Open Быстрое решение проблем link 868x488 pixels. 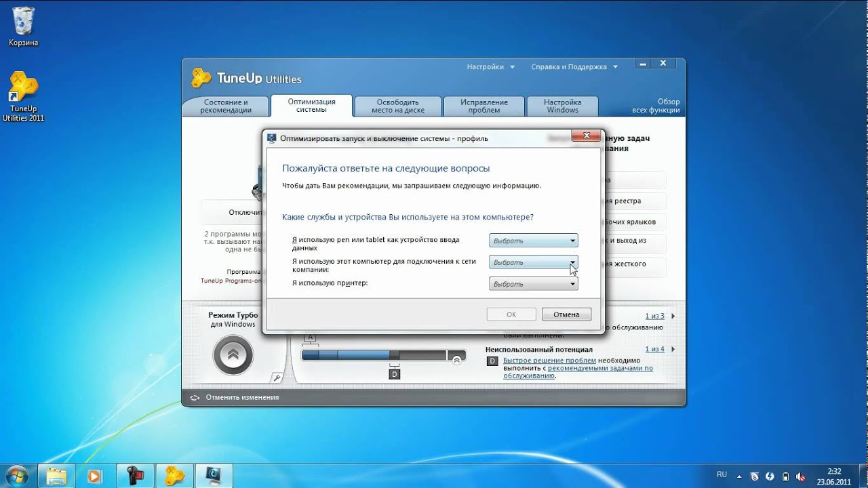tap(549, 361)
